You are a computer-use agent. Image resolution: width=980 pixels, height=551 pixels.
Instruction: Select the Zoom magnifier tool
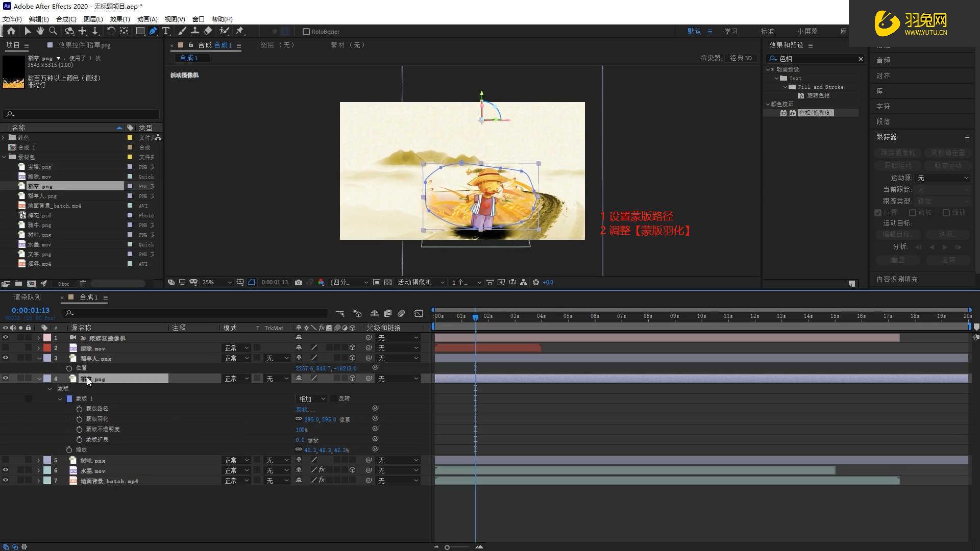click(x=53, y=31)
